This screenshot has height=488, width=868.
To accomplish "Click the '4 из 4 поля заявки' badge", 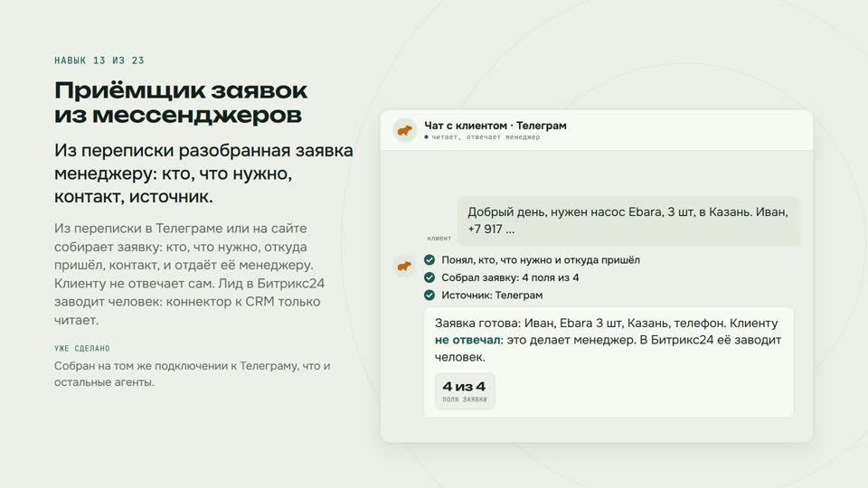I will pyautogui.click(x=465, y=391).
